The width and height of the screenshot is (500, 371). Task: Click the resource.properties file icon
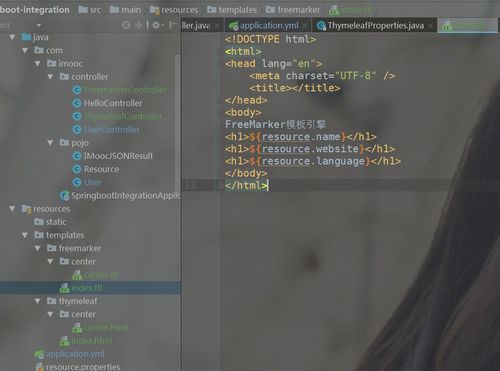[x=40, y=367]
